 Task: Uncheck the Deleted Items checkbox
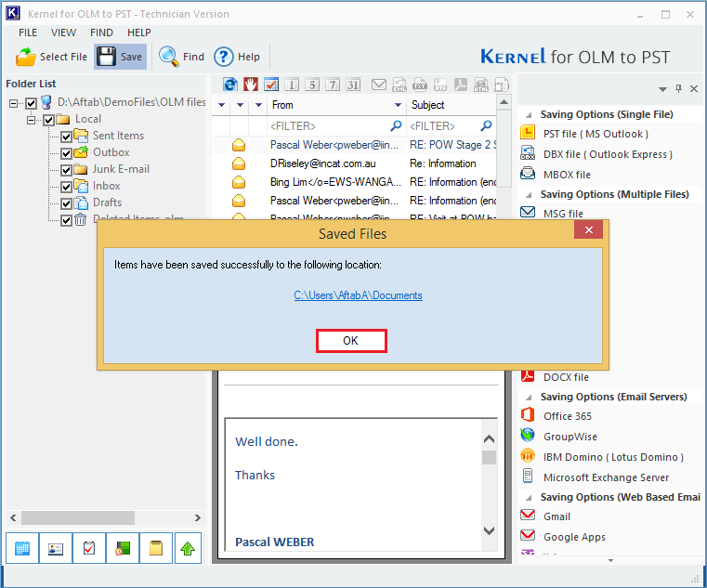tap(66, 219)
